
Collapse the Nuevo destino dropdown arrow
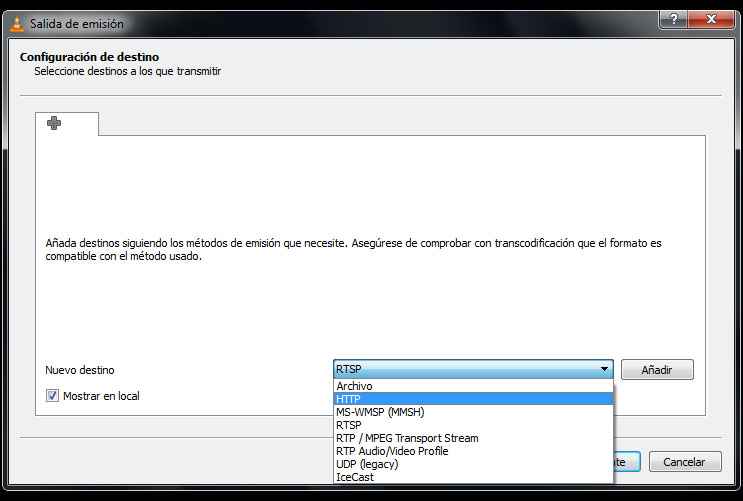(x=604, y=369)
